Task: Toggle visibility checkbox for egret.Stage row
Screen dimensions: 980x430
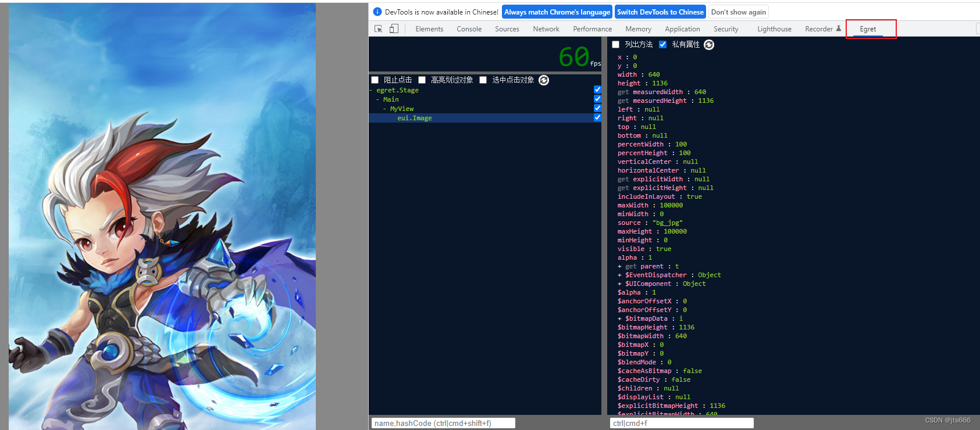Action: 597,89
